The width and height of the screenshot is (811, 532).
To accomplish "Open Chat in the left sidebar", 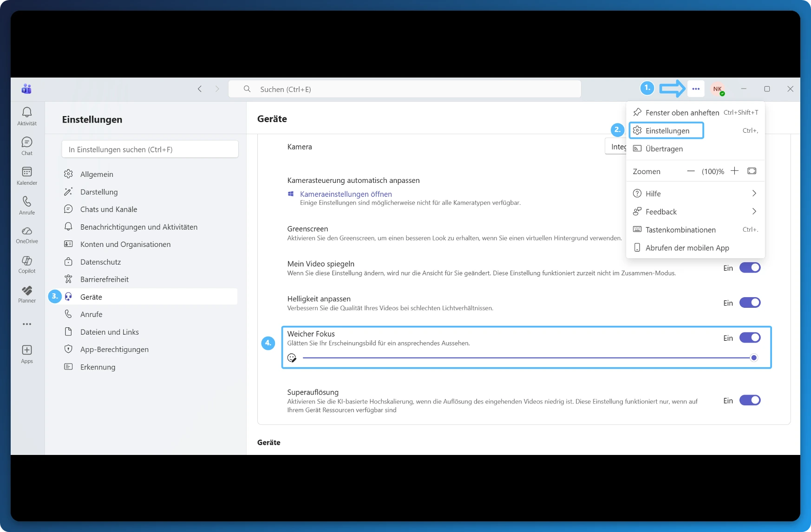I will 27,142.
